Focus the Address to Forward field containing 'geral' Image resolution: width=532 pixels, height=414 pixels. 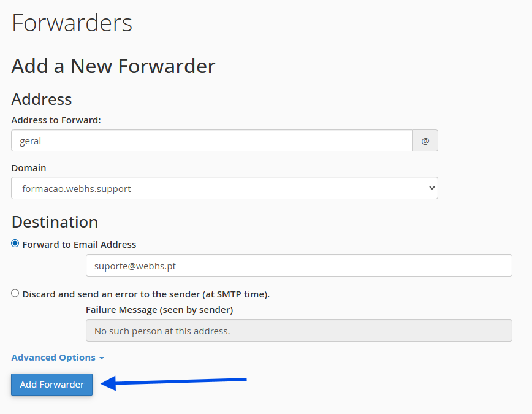(x=212, y=140)
